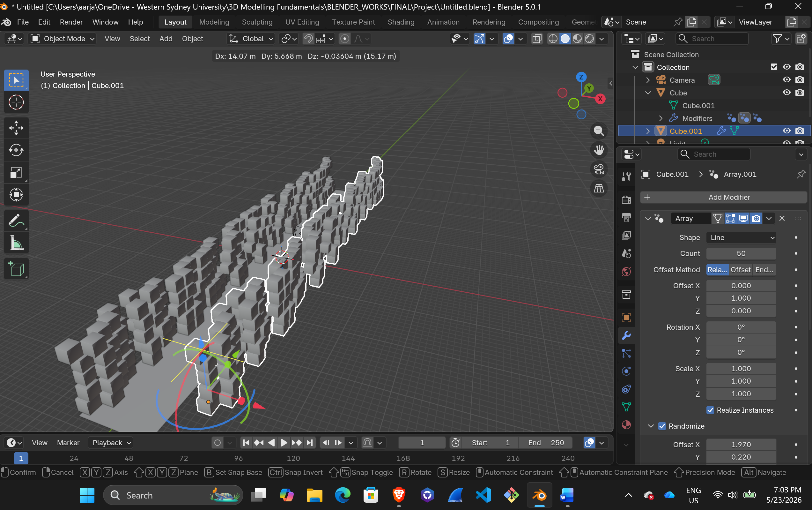Select the Transform tool in toolbar
Viewport: 812px width, 510px height.
(16, 195)
